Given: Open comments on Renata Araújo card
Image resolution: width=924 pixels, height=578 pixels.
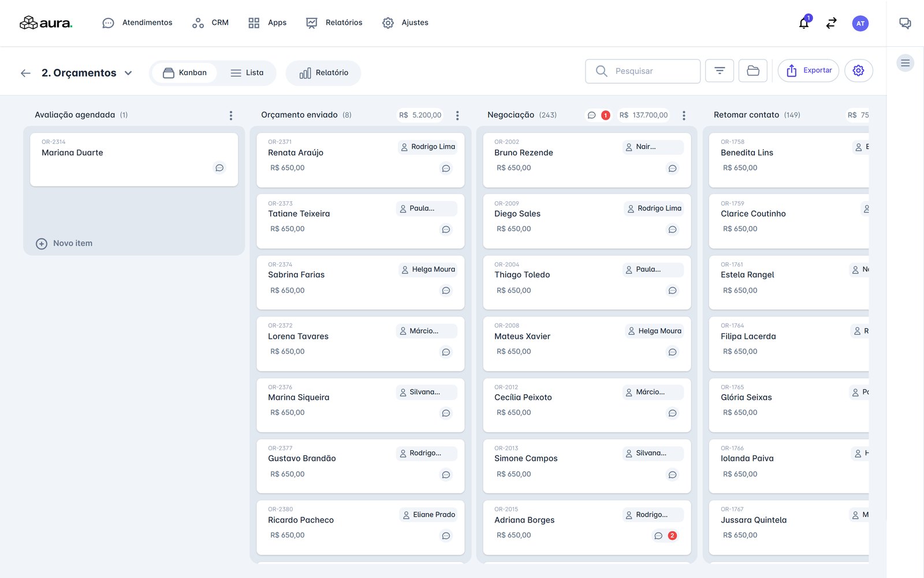Looking at the screenshot, I should 446,168.
